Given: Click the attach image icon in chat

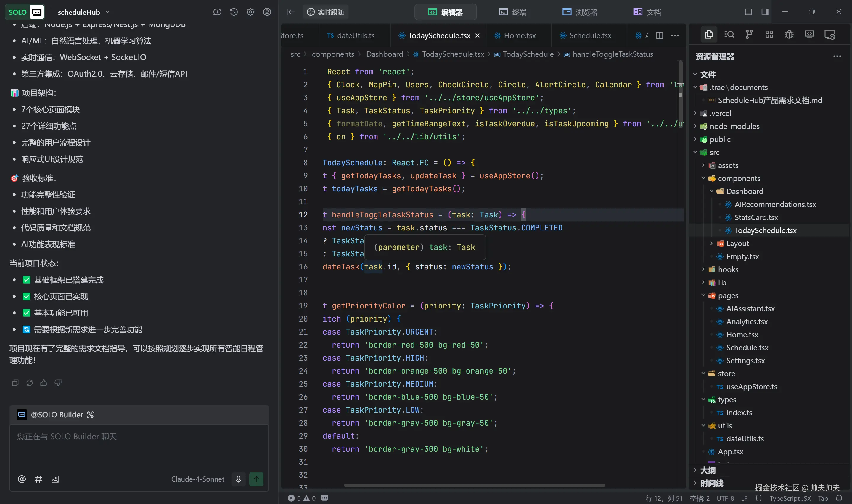Looking at the screenshot, I should pos(55,479).
